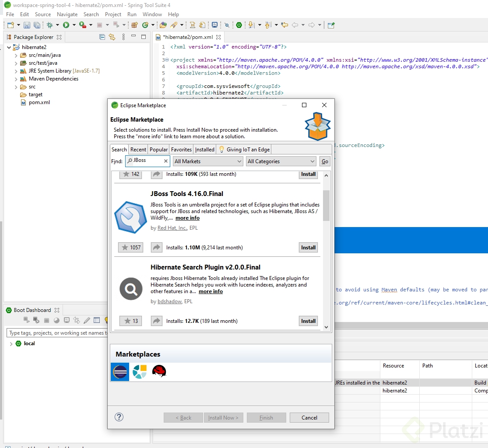Click Collapse All in Package Explorer
Image resolution: width=488 pixels, height=448 pixels.
[102, 37]
